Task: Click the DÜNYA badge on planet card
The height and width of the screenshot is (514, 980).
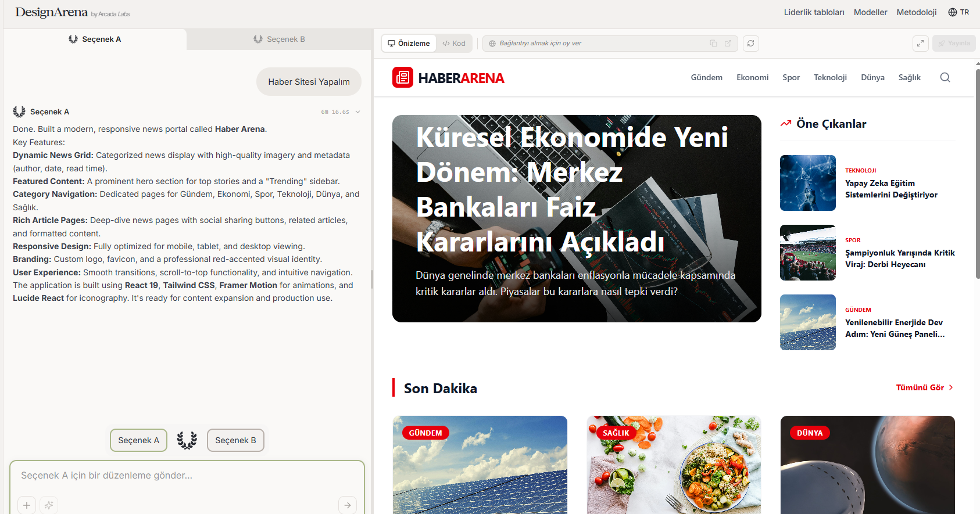Action: pos(810,433)
